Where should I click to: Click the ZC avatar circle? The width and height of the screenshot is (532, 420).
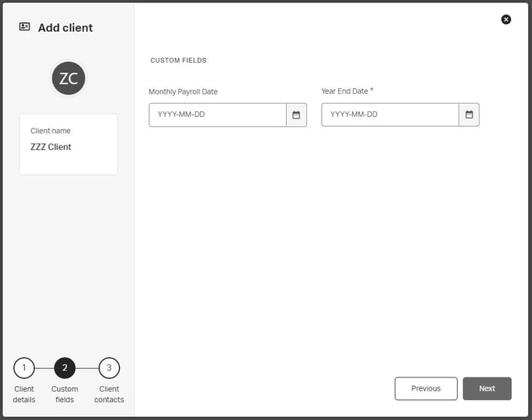click(x=68, y=78)
